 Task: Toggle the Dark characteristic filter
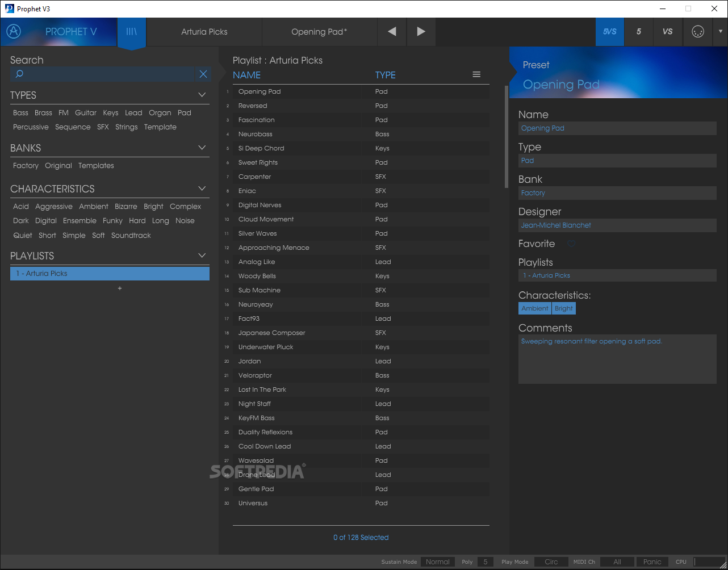(x=21, y=221)
